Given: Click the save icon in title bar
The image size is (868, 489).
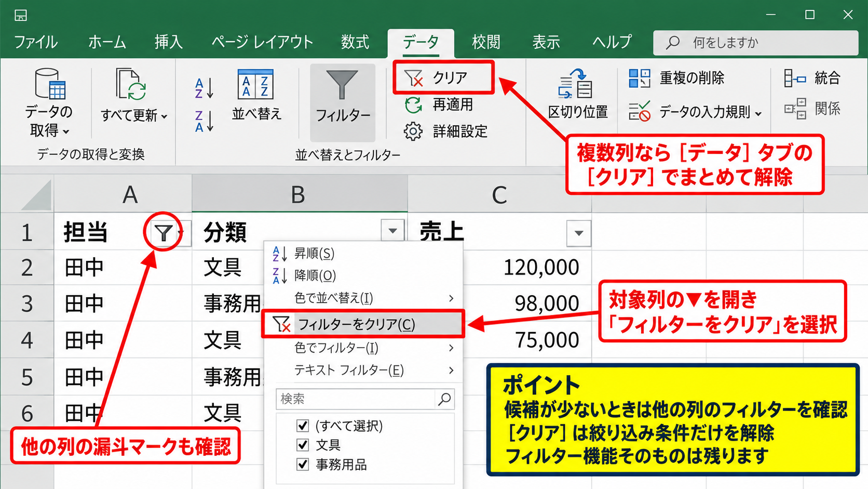Looking at the screenshot, I should click(x=20, y=15).
